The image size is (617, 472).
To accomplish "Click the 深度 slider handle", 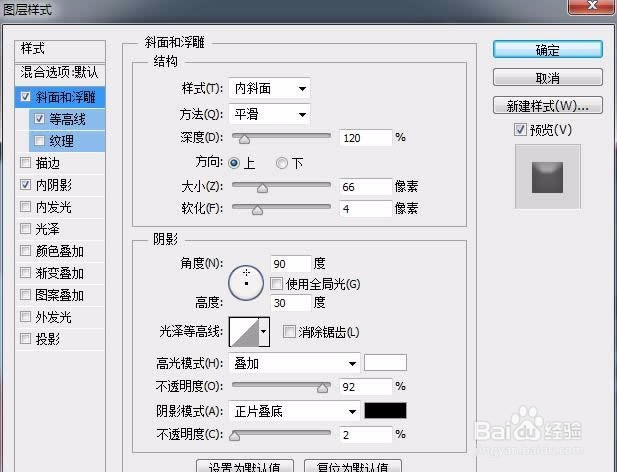I will (x=244, y=139).
